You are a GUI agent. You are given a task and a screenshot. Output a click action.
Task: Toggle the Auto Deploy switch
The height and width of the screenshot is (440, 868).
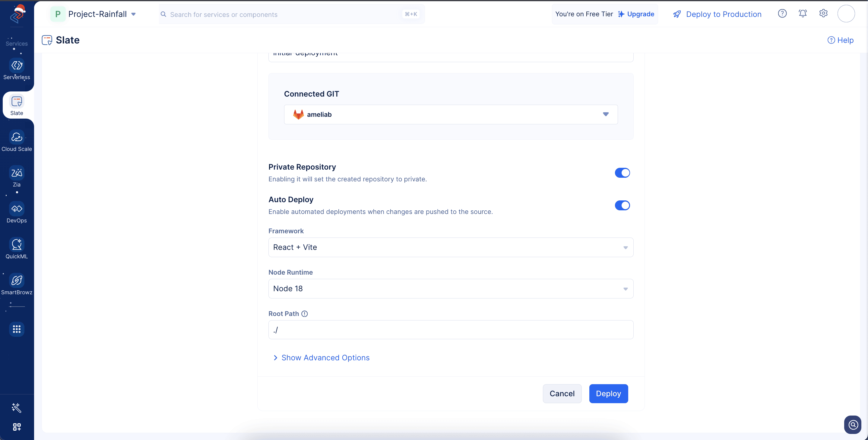pos(622,205)
